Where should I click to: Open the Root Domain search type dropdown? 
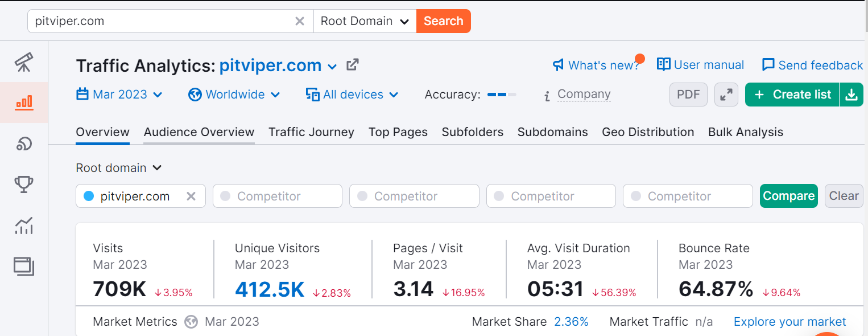click(365, 21)
